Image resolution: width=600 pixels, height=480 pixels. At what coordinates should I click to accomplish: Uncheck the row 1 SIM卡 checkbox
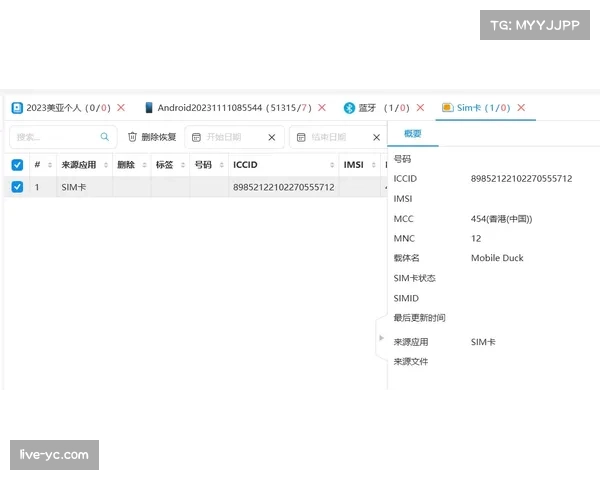pyautogui.click(x=17, y=187)
